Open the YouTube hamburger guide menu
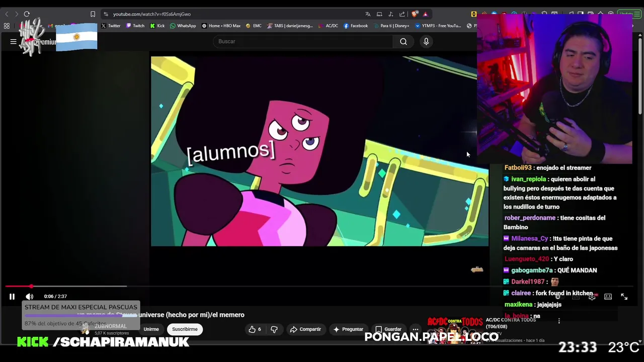The image size is (644, 362). click(x=14, y=42)
